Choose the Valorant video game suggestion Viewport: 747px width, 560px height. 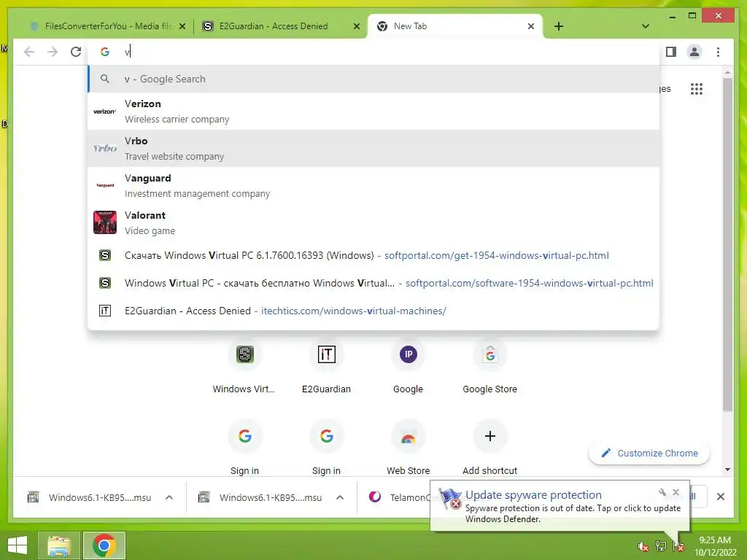[373, 223]
